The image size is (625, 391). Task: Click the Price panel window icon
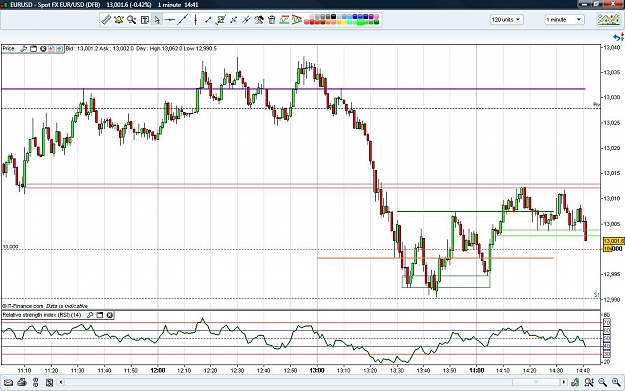pos(33,49)
